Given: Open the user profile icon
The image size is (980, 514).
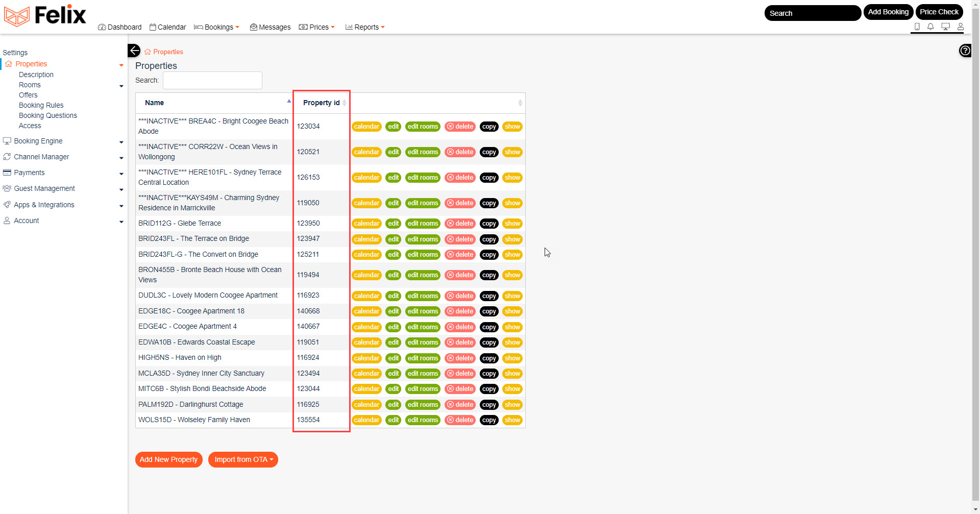Looking at the screenshot, I should coord(960,27).
